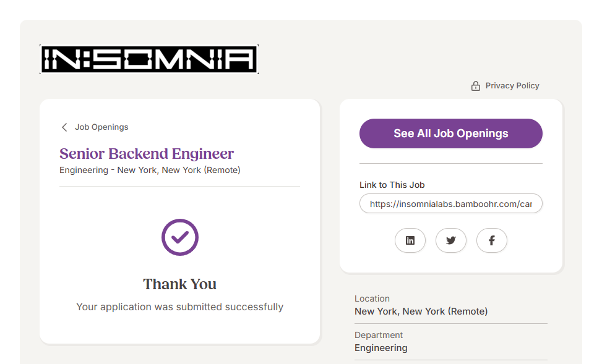
Task: Click the Engineering - New York subtitle
Action: pyautogui.click(x=150, y=170)
